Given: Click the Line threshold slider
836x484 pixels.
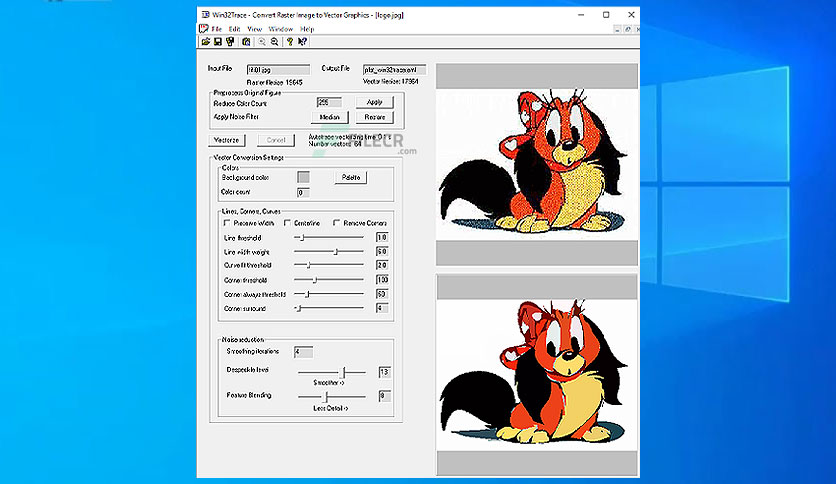Looking at the screenshot, I should tap(329, 238).
